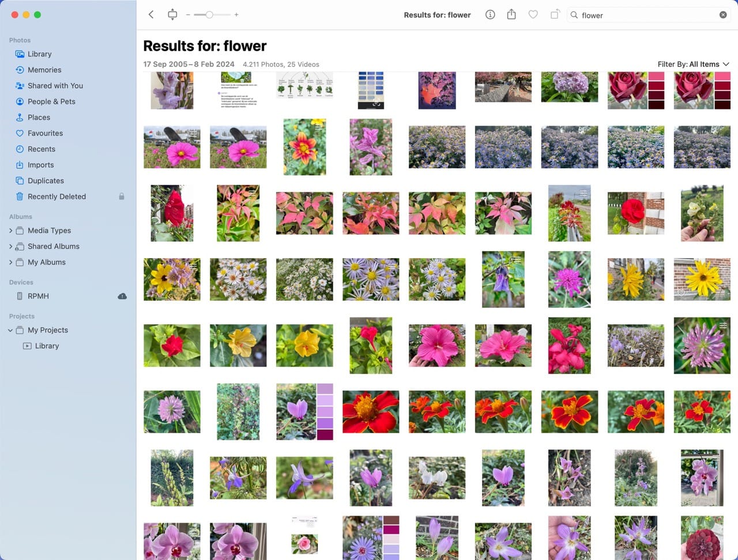Go to Duplicates in sidebar

(46, 181)
